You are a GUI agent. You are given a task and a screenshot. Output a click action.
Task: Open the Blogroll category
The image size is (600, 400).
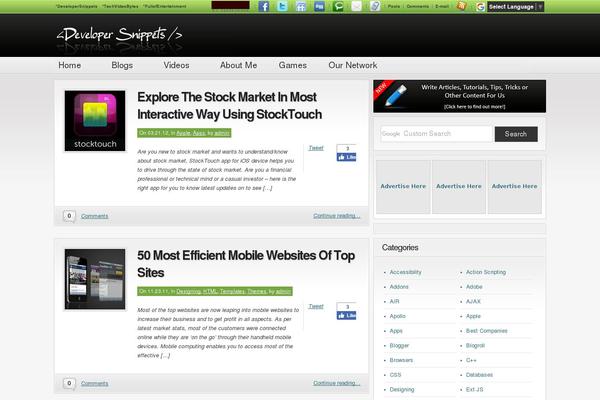click(x=475, y=346)
